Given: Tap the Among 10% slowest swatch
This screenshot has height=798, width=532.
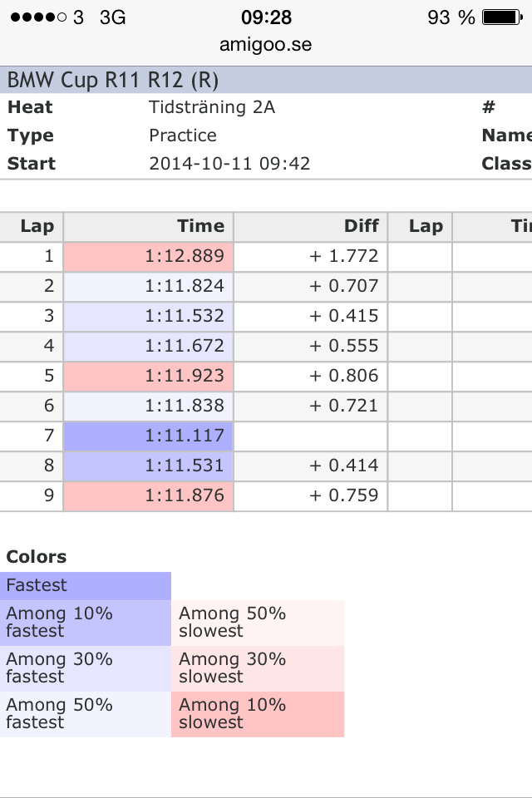Looking at the screenshot, I should (x=258, y=714).
